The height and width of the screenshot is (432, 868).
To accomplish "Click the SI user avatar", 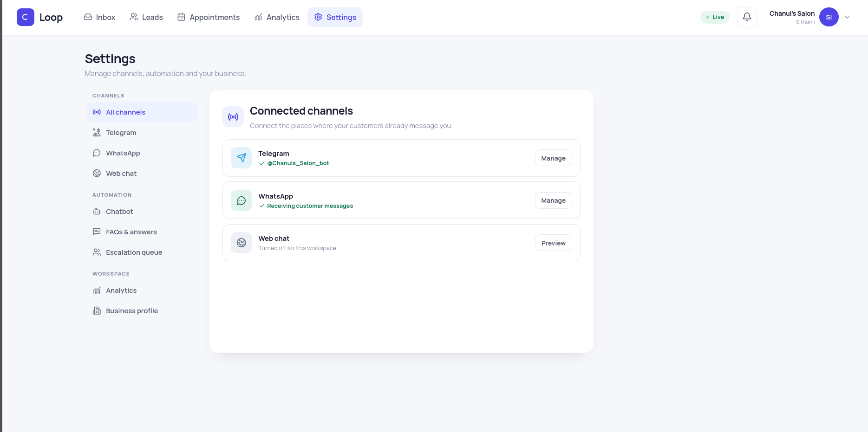I will [829, 17].
